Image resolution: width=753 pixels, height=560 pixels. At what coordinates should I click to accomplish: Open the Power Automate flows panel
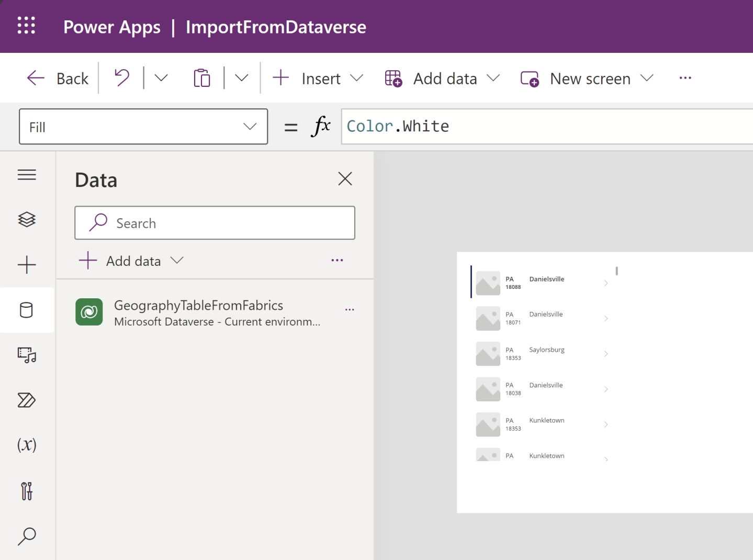(x=27, y=400)
